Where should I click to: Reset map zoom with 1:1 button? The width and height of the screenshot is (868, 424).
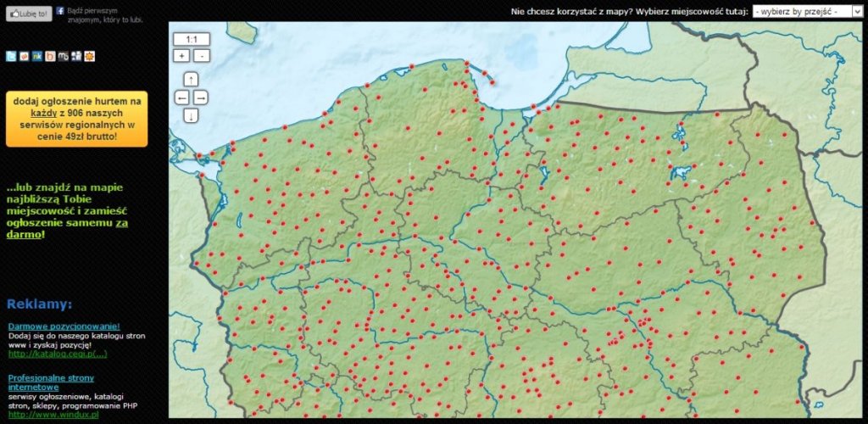tap(191, 39)
